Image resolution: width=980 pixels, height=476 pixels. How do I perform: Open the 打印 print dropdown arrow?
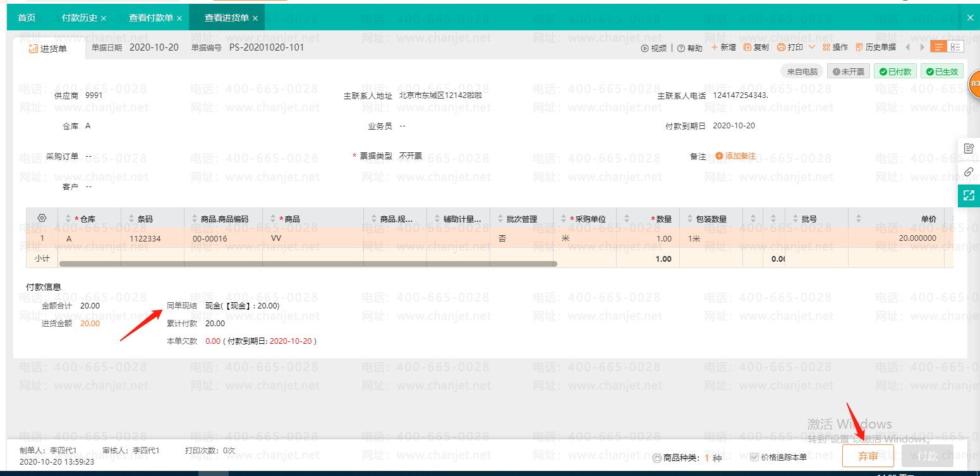point(813,47)
